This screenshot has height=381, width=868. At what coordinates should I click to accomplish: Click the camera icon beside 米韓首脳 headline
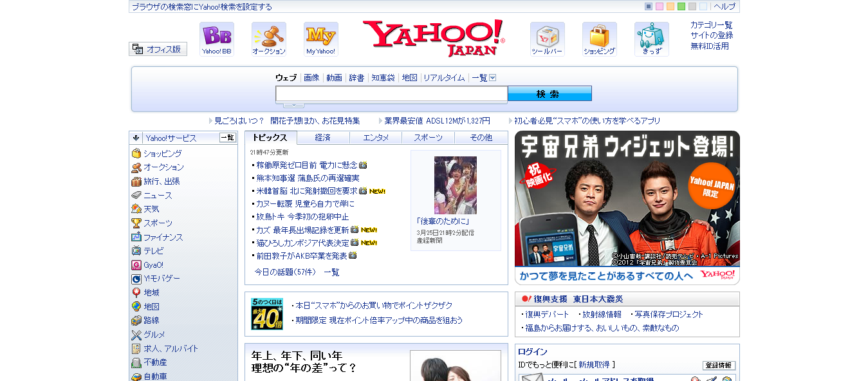pos(363,191)
